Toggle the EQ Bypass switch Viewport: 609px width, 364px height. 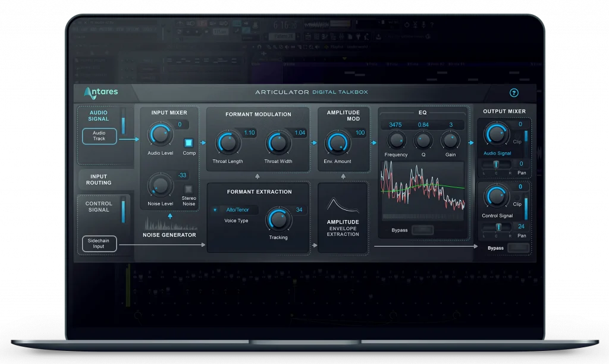click(423, 231)
